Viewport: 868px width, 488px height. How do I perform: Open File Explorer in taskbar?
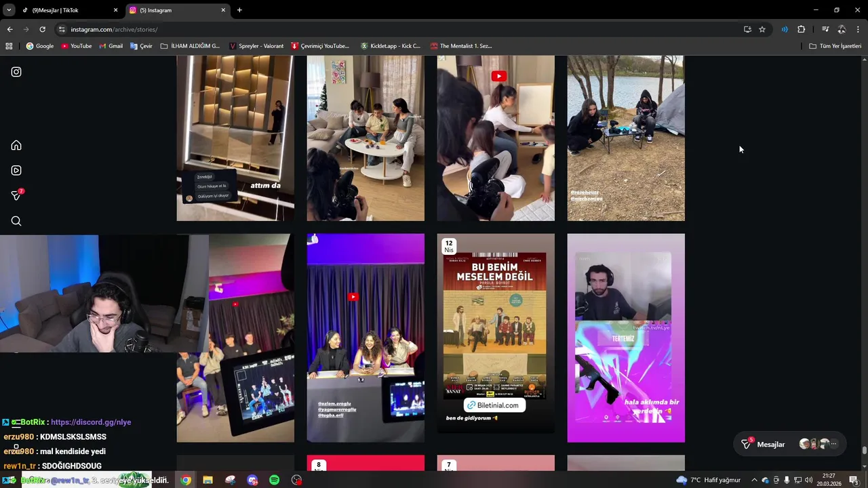[208, 480]
